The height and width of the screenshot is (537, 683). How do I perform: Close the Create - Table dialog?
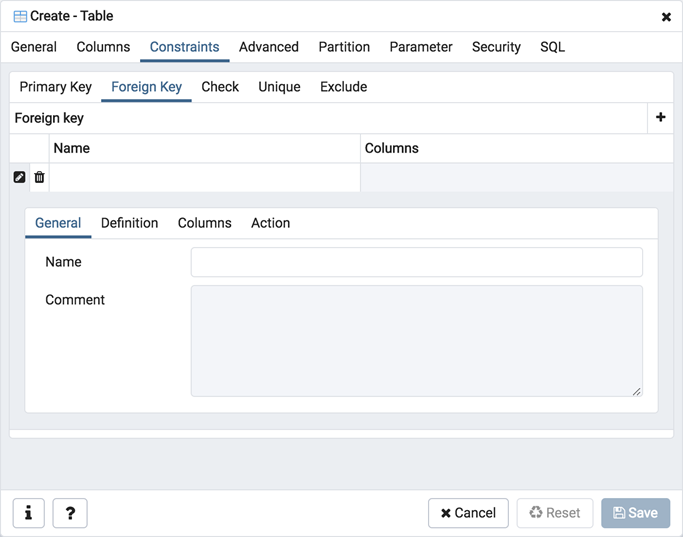click(666, 17)
